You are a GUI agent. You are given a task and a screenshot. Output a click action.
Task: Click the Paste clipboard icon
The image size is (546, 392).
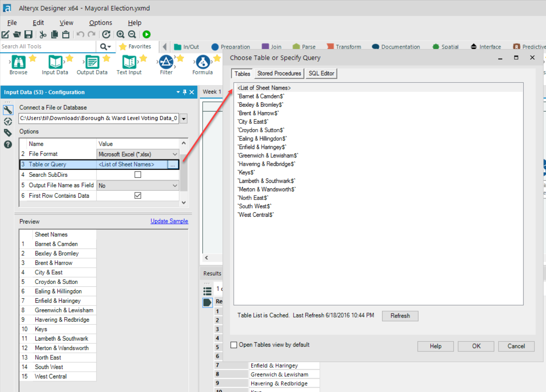click(66, 35)
